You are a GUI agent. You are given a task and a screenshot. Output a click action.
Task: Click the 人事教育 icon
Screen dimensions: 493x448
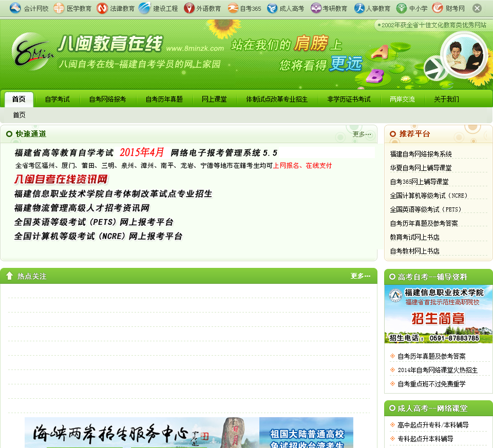(x=359, y=8)
